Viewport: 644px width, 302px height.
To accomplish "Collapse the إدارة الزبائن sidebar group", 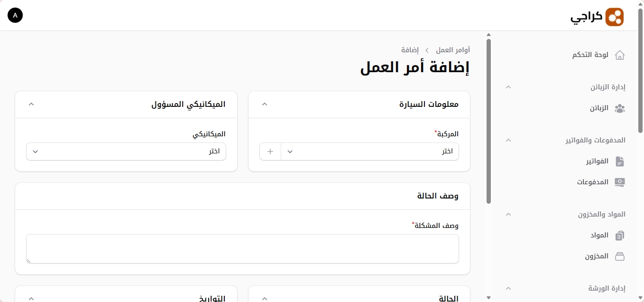I will [x=508, y=87].
